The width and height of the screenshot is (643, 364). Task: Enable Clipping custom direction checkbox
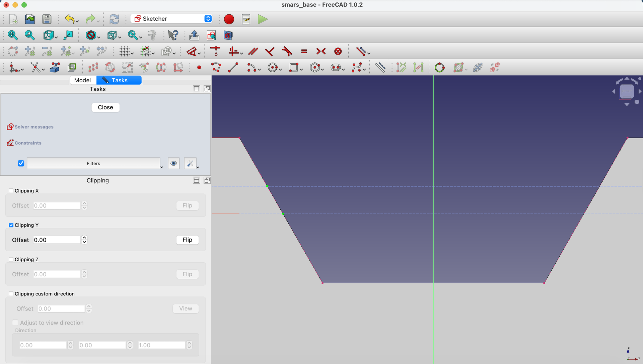[11, 294]
